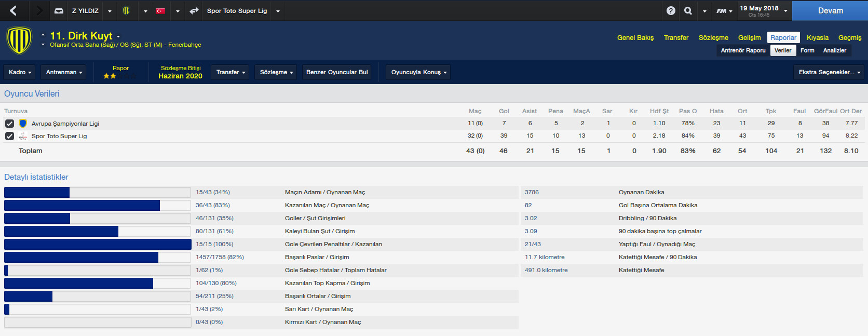
Task: Sort by the Ort Der column header
Action: tap(851, 111)
